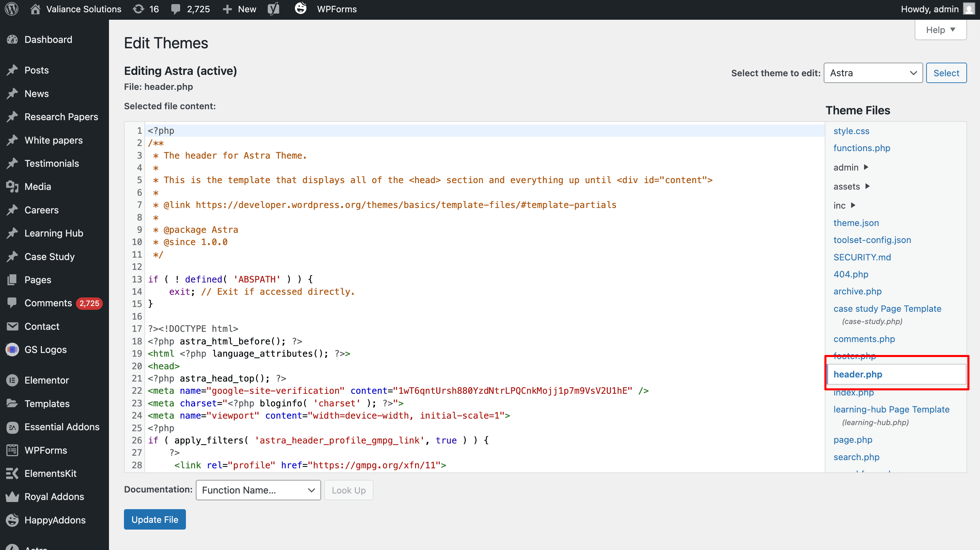
Task: Click the Update File button
Action: click(155, 519)
